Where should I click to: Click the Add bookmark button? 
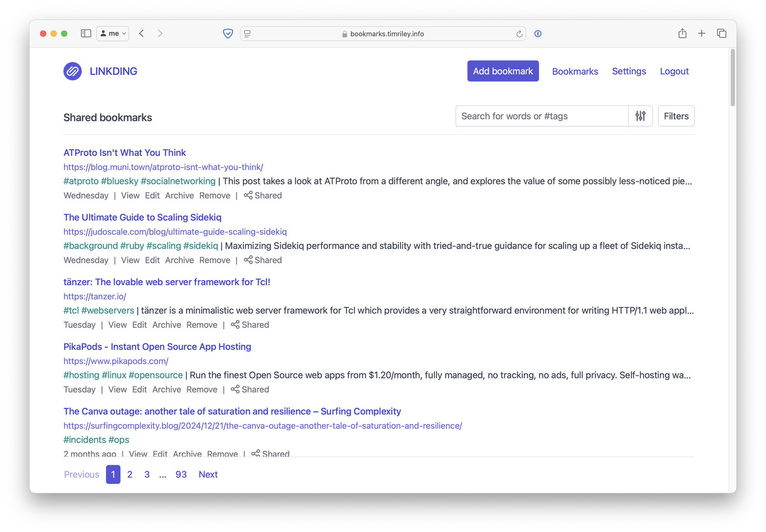[x=503, y=71]
